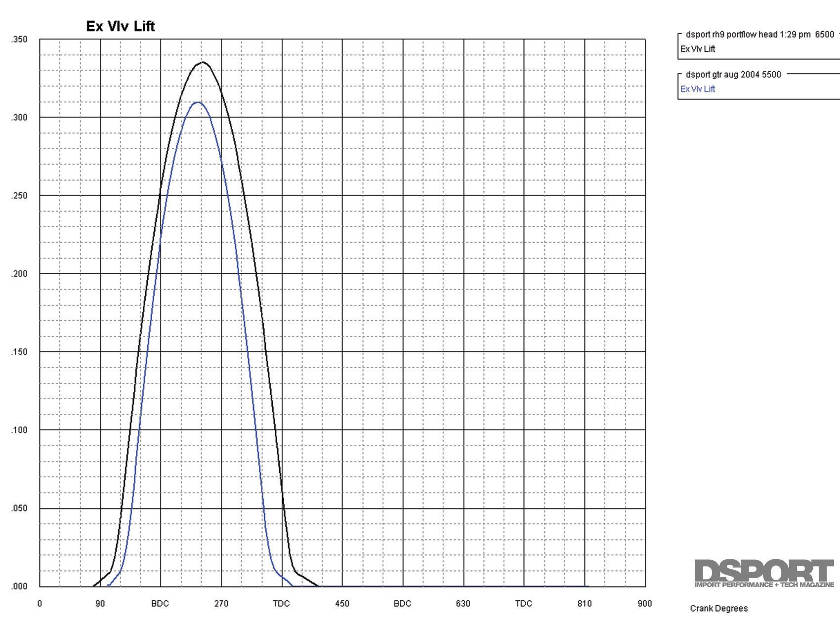Click the DSPORT magazine logo
The height and width of the screenshot is (630, 840).
(x=764, y=573)
